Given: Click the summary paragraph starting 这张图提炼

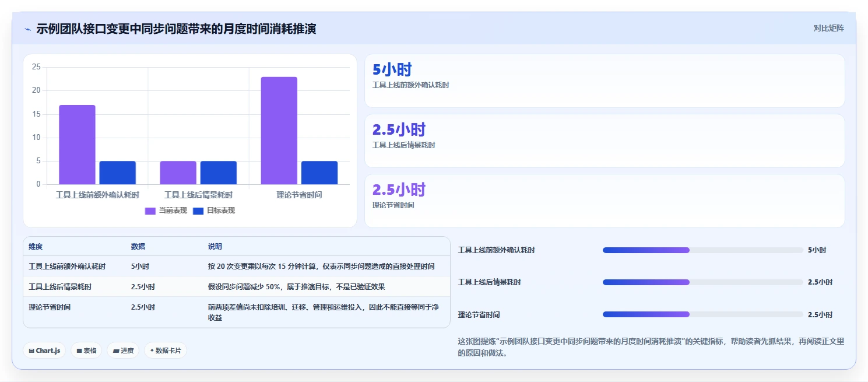Looking at the screenshot, I should coord(651,347).
